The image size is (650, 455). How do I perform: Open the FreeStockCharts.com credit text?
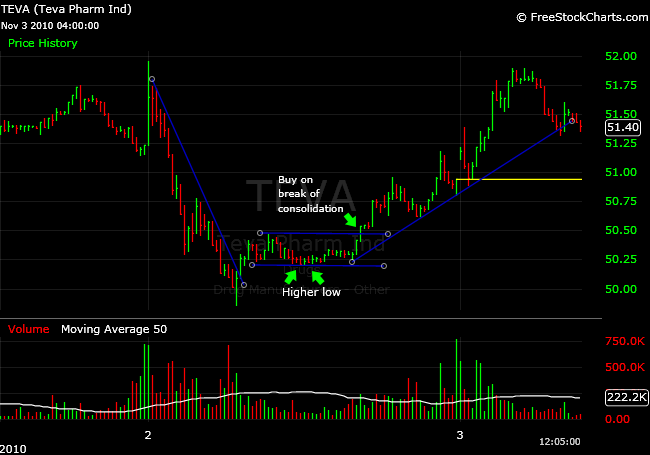click(582, 17)
